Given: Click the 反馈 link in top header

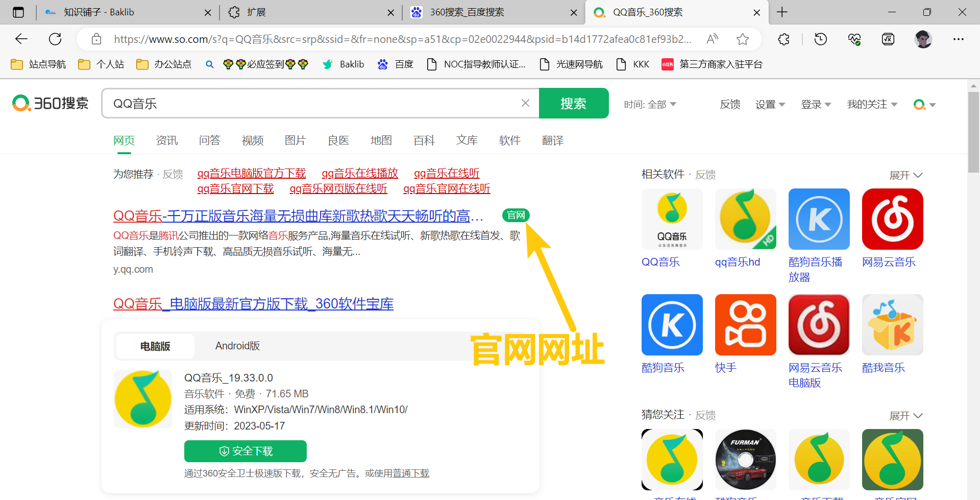Looking at the screenshot, I should [730, 104].
